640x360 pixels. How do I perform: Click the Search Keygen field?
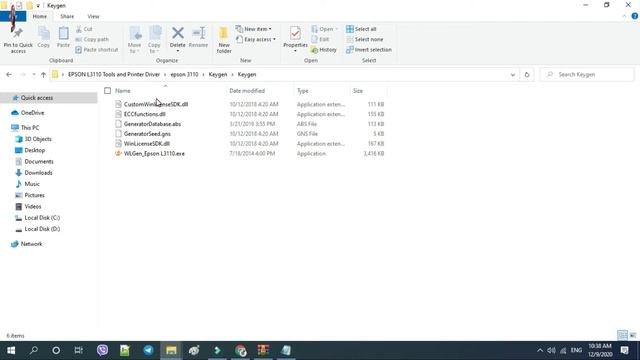[587, 75]
